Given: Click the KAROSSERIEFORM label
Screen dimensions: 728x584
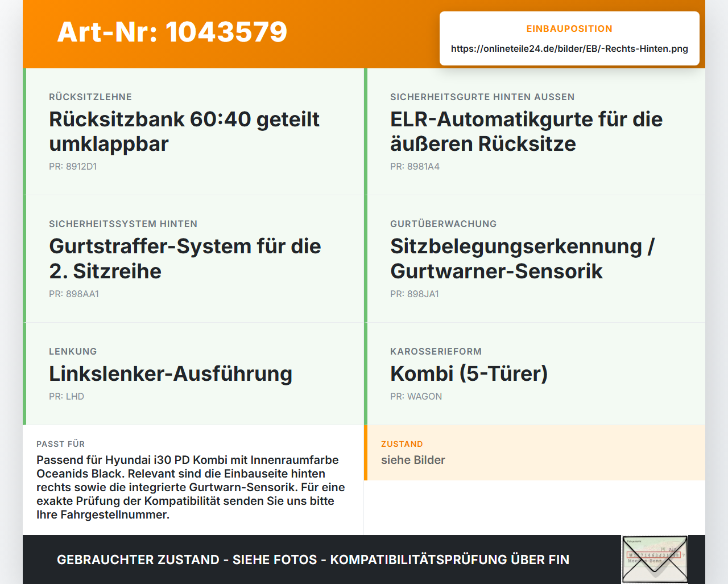Looking at the screenshot, I should click(436, 351).
